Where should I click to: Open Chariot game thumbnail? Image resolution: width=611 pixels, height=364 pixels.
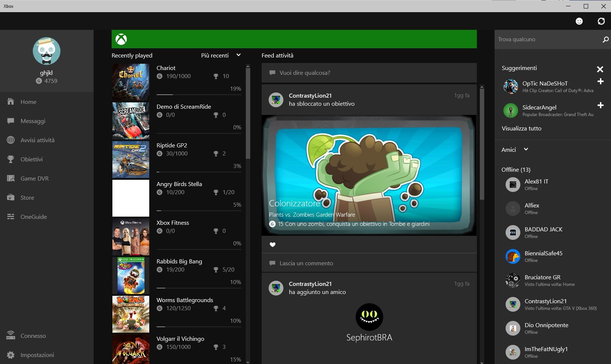click(x=131, y=82)
